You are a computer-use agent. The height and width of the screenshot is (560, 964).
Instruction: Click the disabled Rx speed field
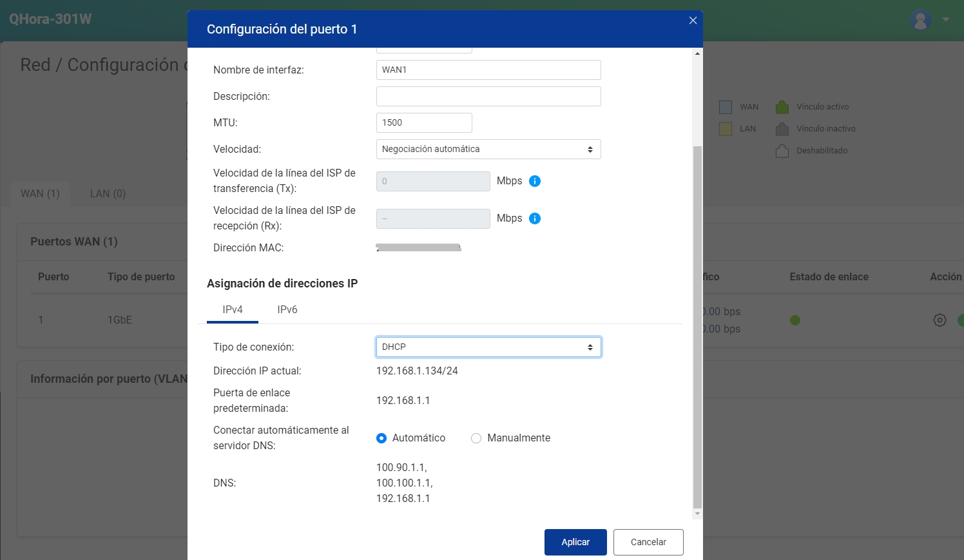coord(433,219)
